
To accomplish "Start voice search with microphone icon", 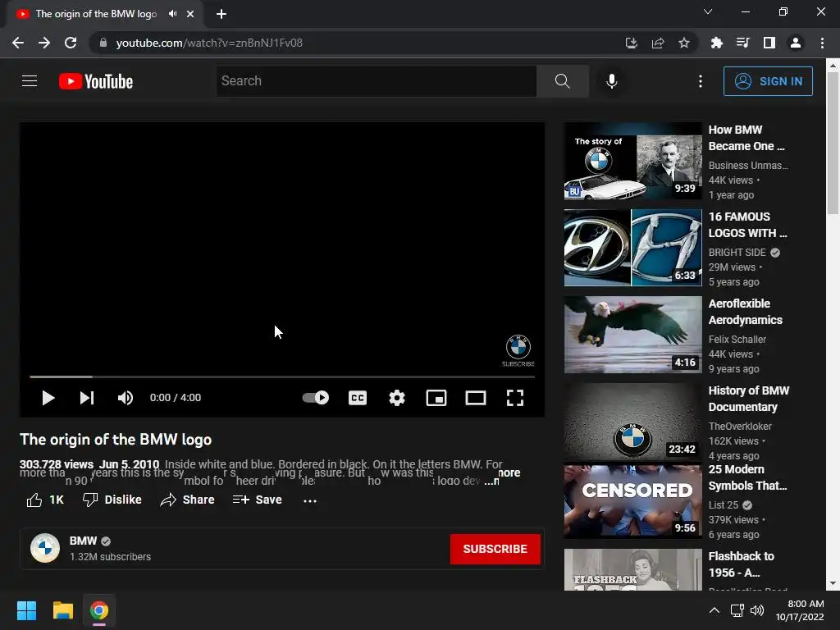I will click(x=611, y=81).
